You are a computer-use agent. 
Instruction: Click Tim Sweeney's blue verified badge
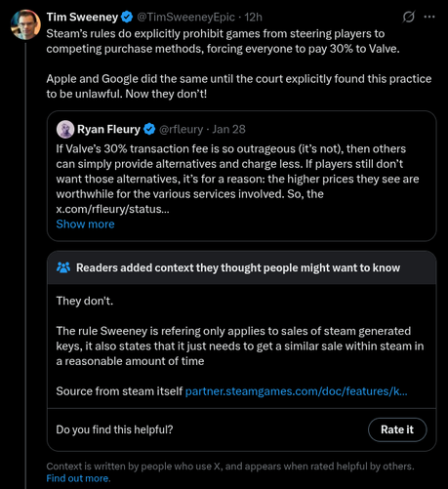[x=127, y=17]
